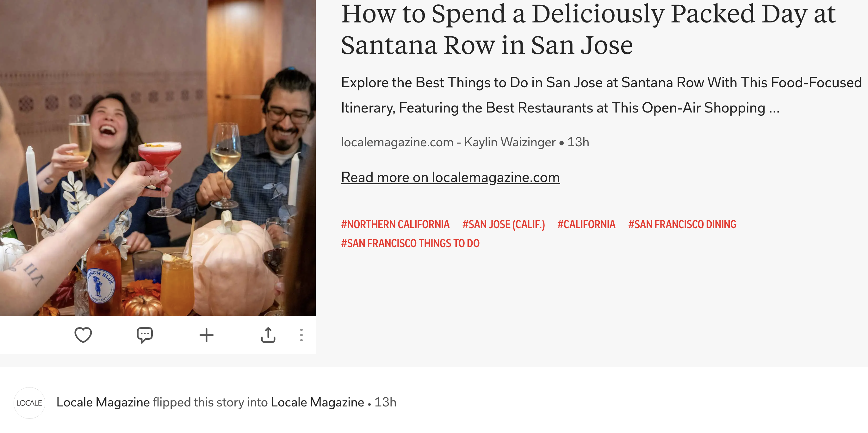The height and width of the screenshot is (433, 868).
Task: Click the 13h timestamp beside the byline
Action: [578, 142]
